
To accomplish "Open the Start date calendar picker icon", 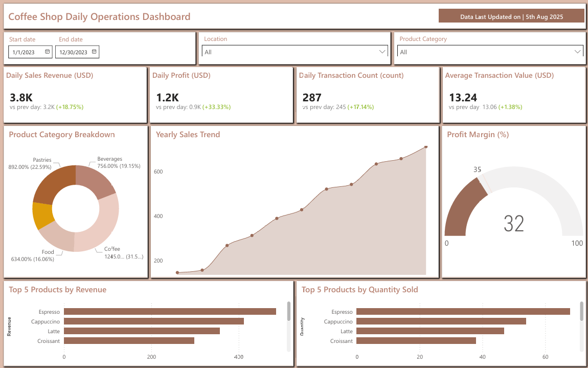I will pyautogui.click(x=47, y=52).
